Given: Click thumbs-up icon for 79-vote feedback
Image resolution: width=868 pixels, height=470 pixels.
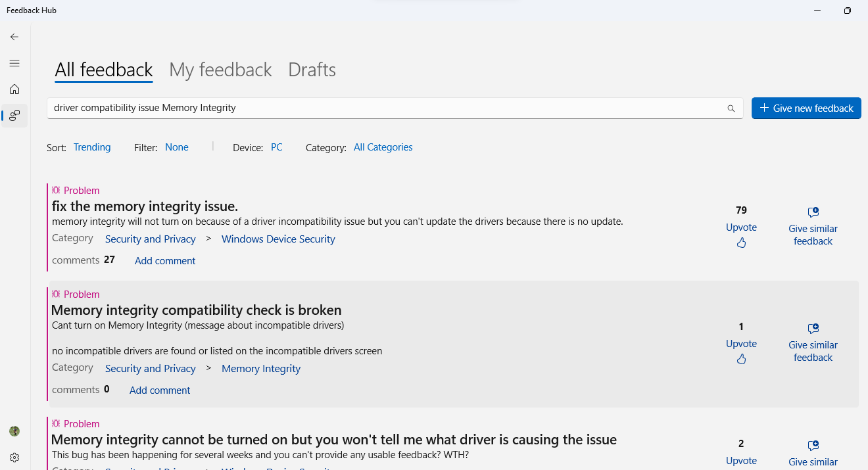Looking at the screenshot, I should pyautogui.click(x=741, y=243).
